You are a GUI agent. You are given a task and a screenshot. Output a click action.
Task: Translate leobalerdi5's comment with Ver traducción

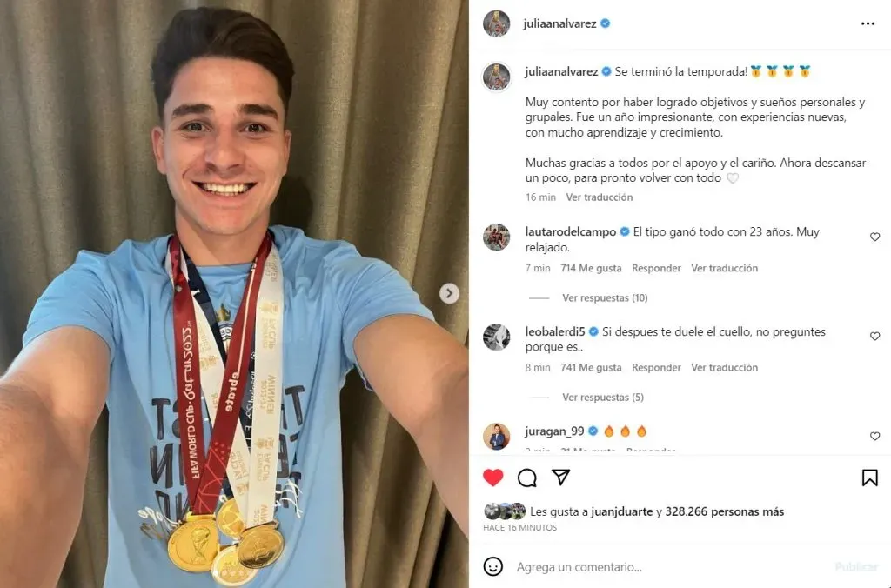click(x=725, y=368)
